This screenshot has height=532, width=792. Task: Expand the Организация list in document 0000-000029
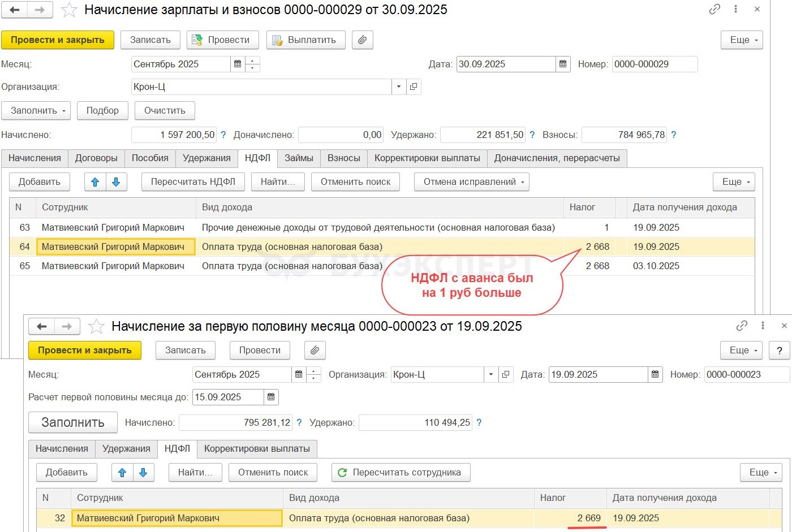click(x=399, y=86)
